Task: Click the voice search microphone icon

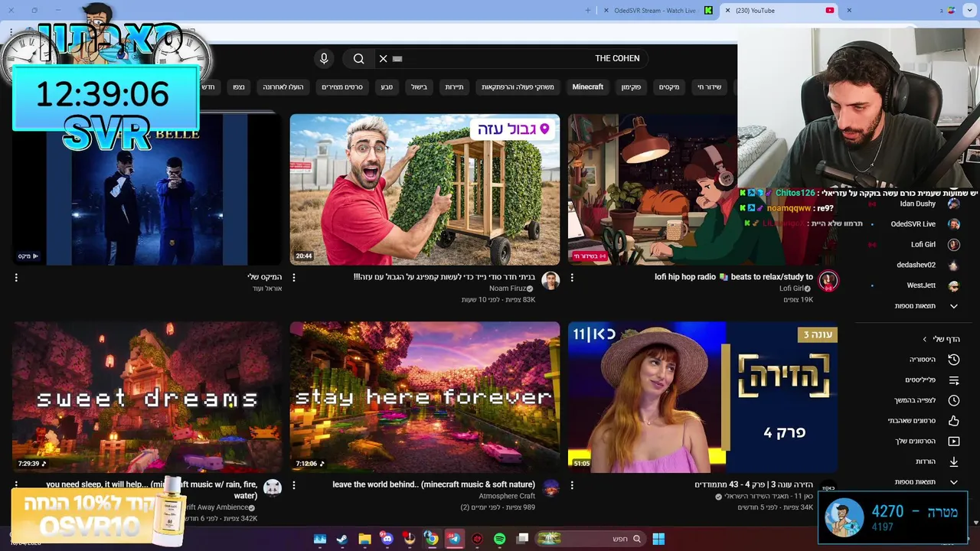Action: [x=324, y=58]
